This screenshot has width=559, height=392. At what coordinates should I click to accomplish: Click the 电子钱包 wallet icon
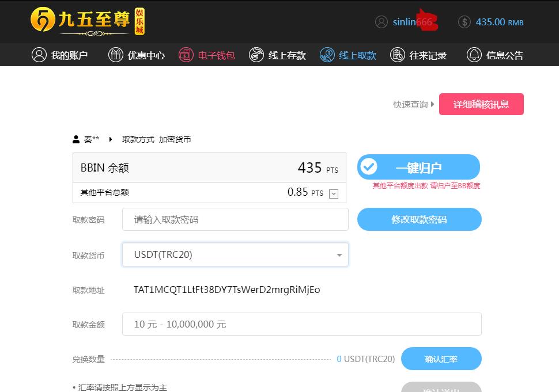(x=186, y=55)
